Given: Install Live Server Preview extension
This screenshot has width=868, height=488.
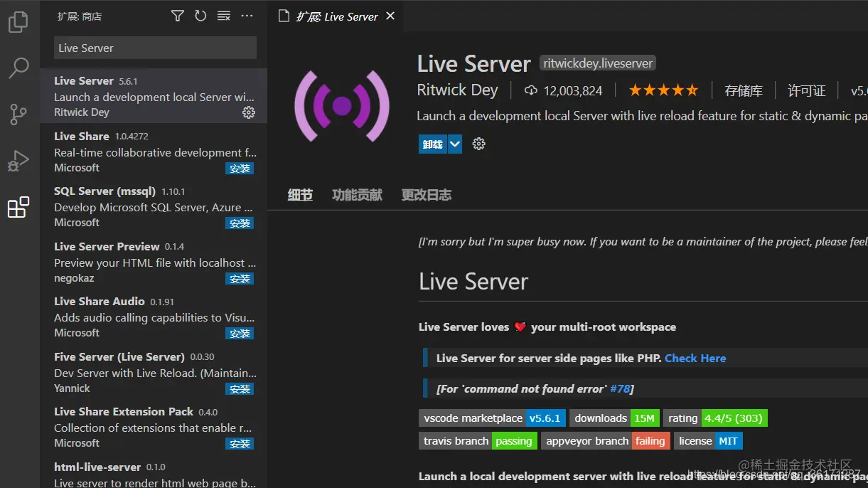Looking at the screenshot, I should (240, 279).
